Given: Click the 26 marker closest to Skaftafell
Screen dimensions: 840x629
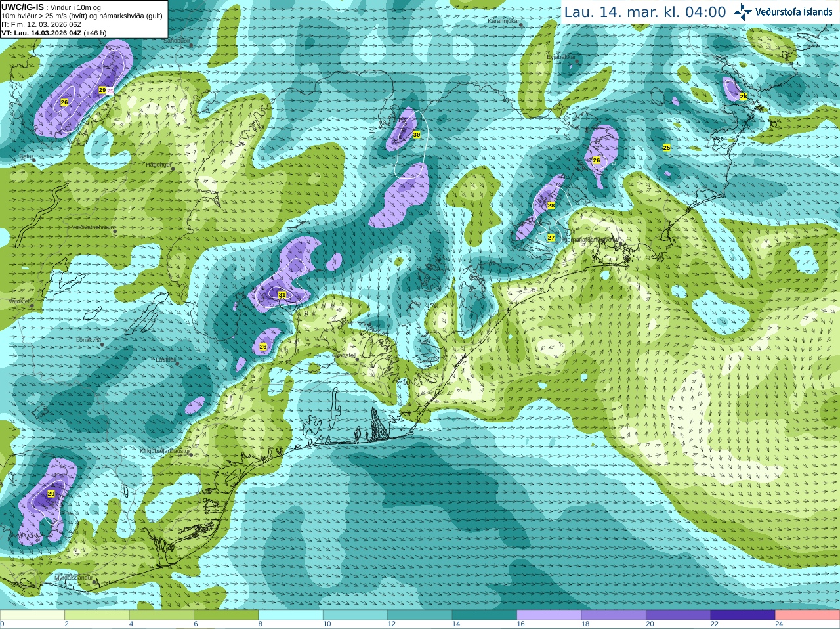Looking at the screenshot, I should [x=263, y=347].
